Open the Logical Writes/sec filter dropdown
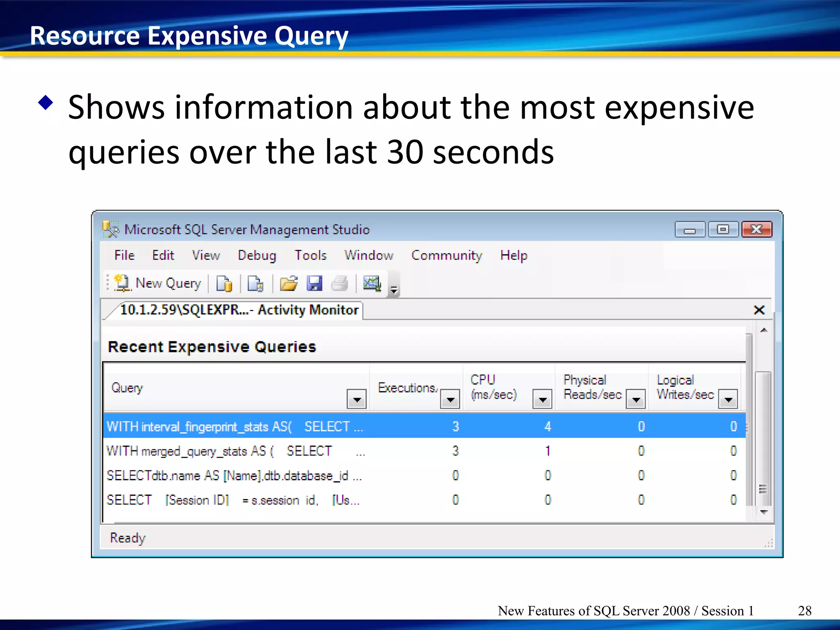 [x=728, y=399]
